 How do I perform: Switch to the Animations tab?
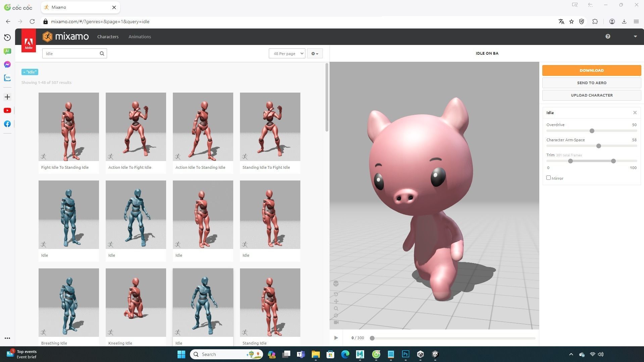click(140, 37)
